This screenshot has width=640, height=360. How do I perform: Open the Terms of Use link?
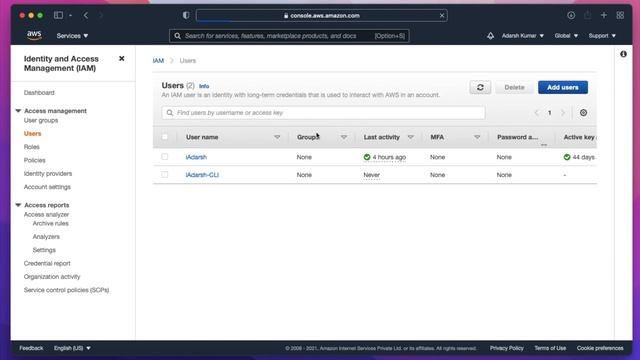(550, 348)
